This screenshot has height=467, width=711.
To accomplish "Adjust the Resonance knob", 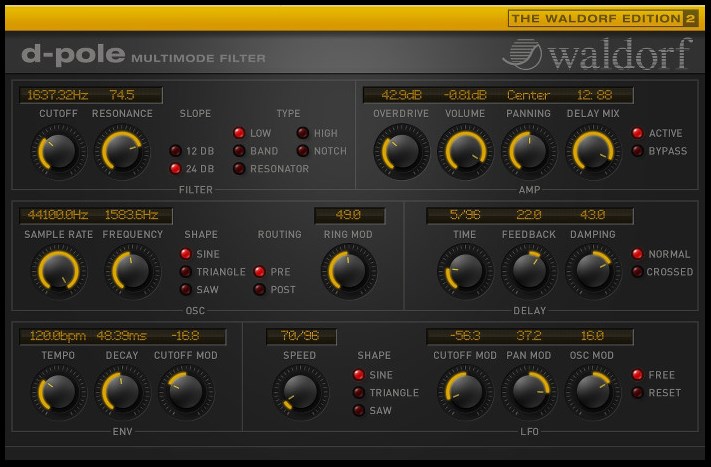I will click(122, 151).
